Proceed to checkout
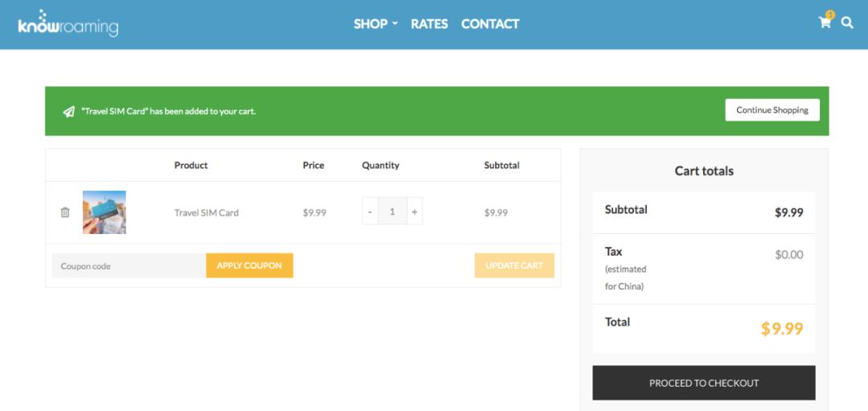The height and width of the screenshot is (411, 868). click(x=704, y=383)
